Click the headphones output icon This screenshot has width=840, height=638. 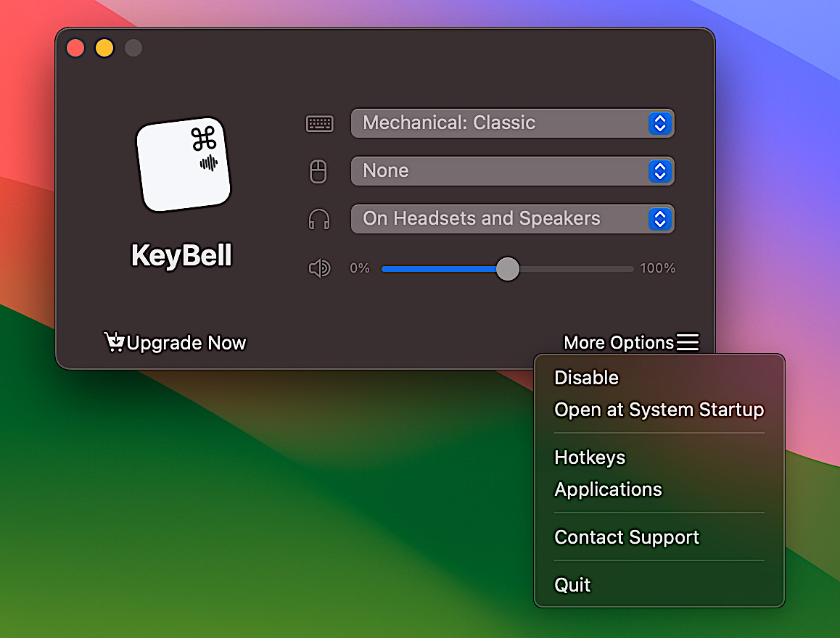(319, 219)
